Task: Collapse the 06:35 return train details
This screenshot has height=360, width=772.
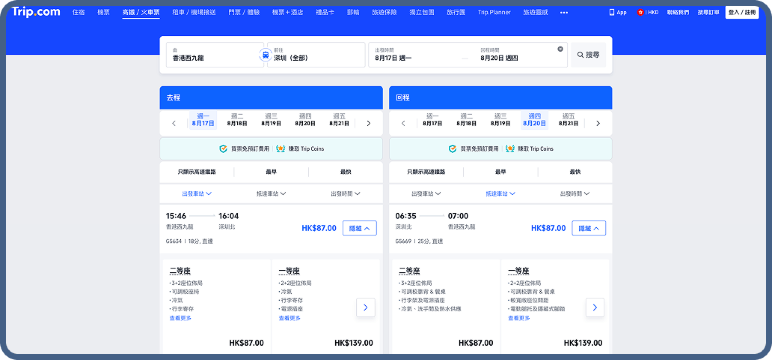Action: pos(589,228)
